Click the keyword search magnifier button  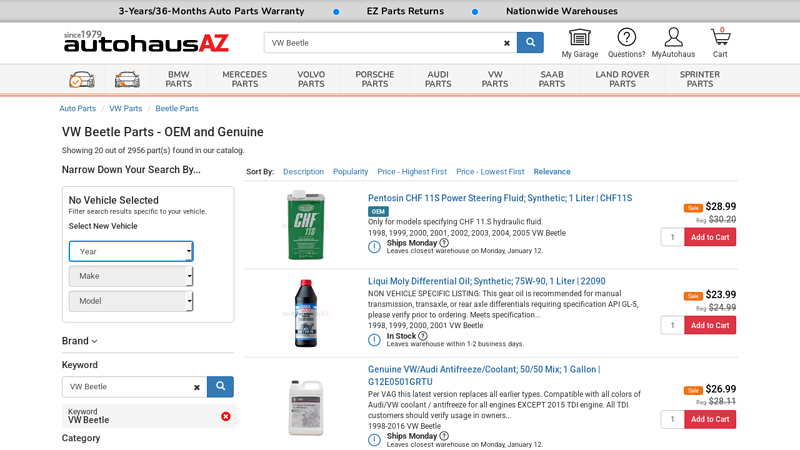point(220,387)
